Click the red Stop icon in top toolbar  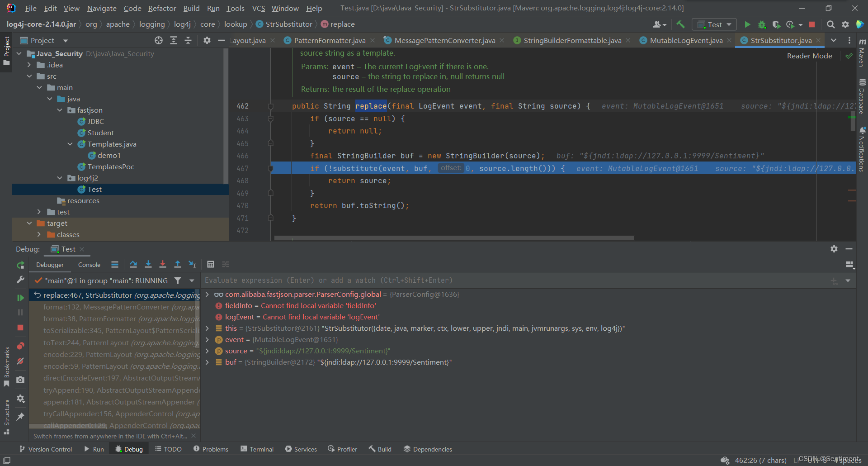812,24
